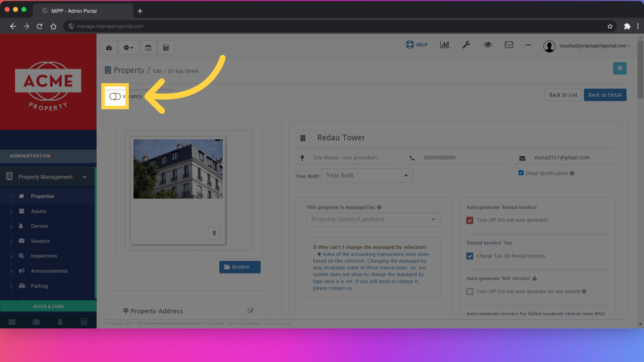Open the wrench tools icon
Image resolution: width=644 pixels, height=362 pixels.
click(466, 45)
